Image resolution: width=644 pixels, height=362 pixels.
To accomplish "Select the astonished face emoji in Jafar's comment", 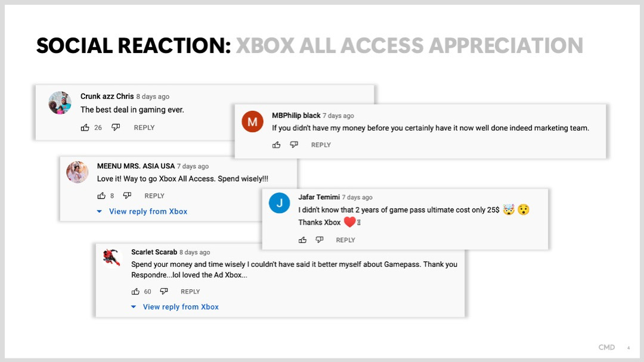I will pyautogui.click(x=524, y=209).
